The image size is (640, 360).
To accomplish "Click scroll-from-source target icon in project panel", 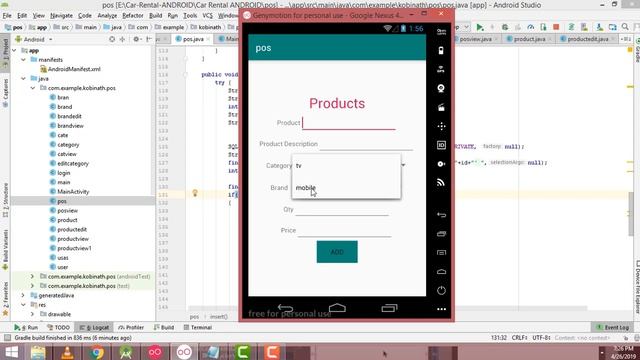I will coord(112,39).
